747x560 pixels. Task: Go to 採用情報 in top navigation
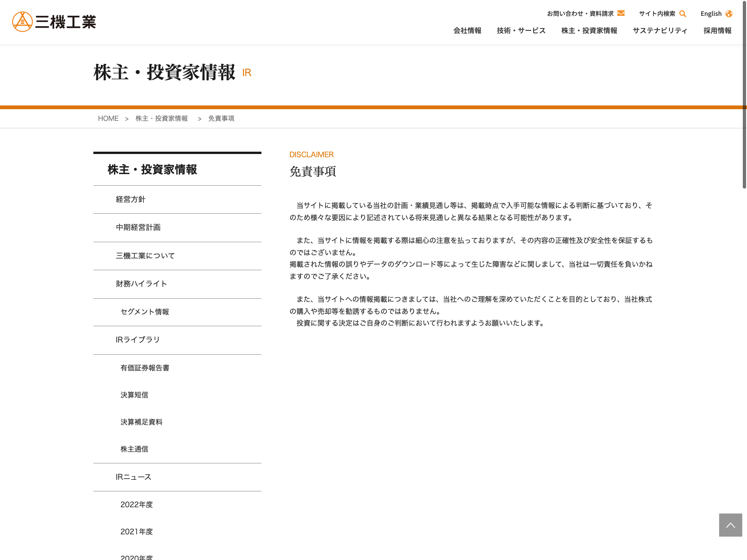point(718,31)
